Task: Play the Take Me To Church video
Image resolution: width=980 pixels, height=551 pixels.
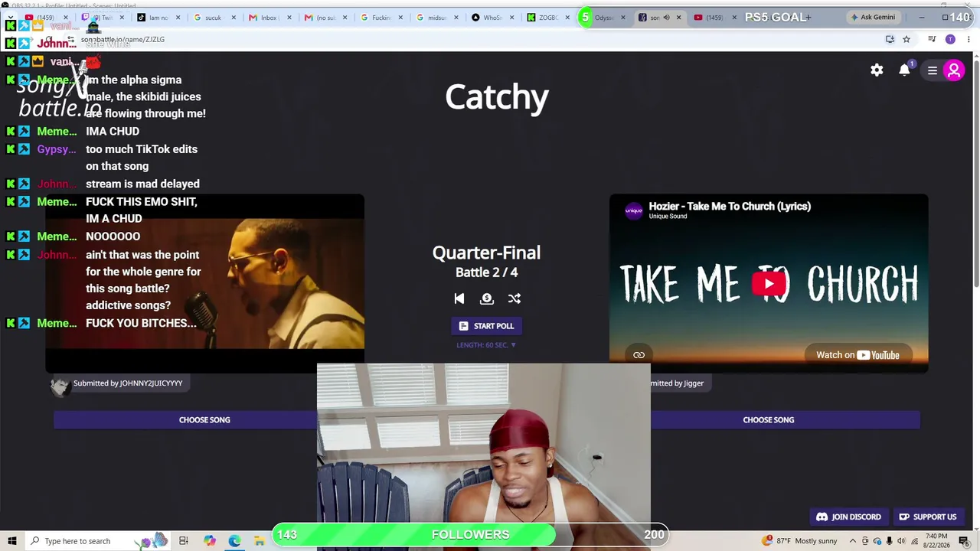Action: [769, 284]
